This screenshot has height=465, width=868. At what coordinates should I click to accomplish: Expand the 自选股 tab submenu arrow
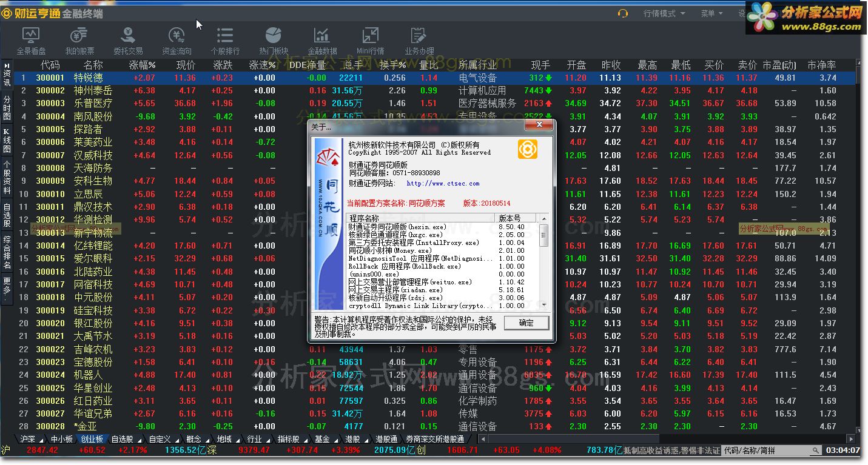point(139,440)
